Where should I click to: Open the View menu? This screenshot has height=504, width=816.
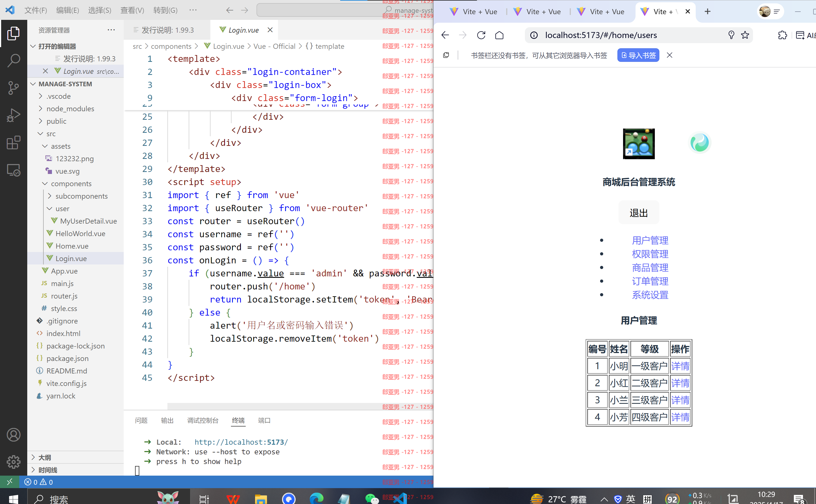[x=132, y=10]
